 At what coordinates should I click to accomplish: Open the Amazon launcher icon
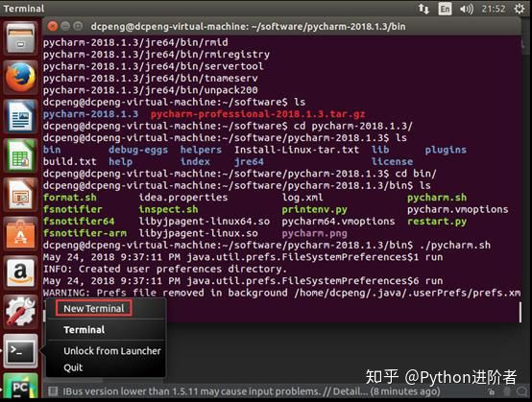coord(20,273)
